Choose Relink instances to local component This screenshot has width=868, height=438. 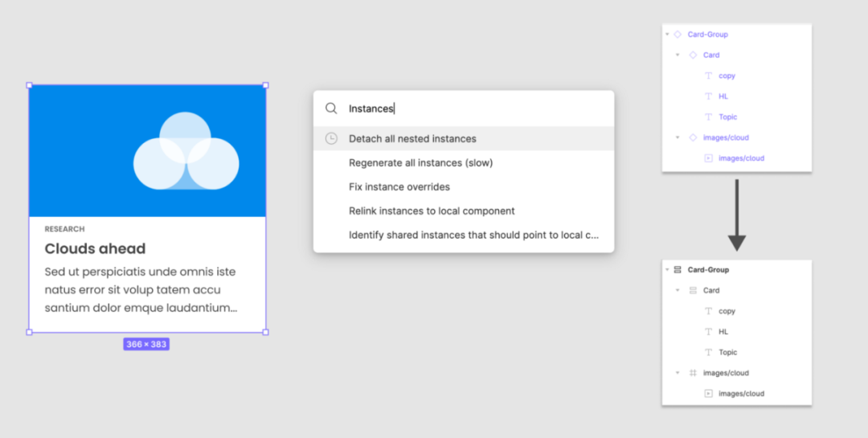432,211
